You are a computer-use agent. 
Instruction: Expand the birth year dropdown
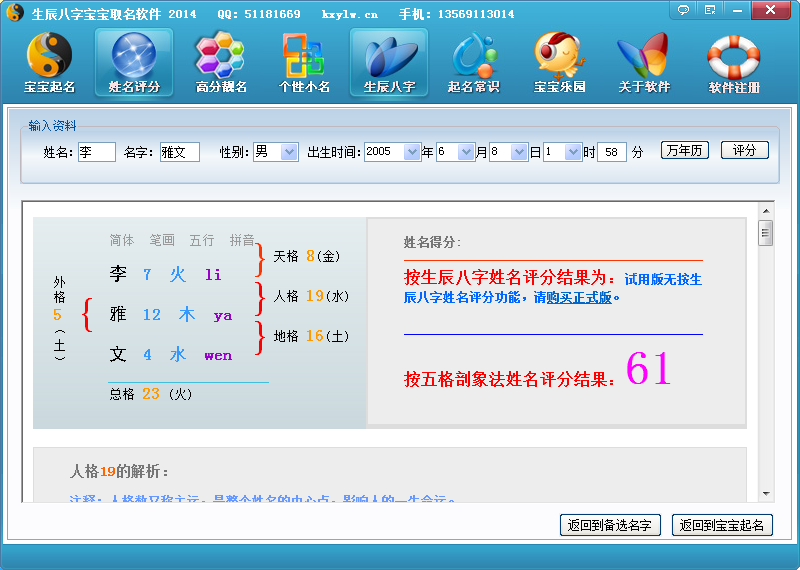click(x=412, y=152)
